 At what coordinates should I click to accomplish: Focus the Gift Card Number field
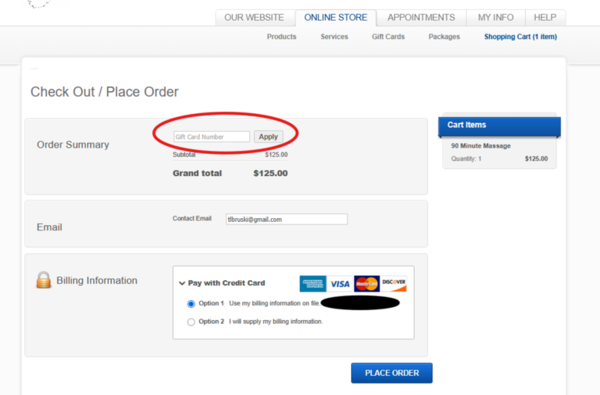[212, 137]
